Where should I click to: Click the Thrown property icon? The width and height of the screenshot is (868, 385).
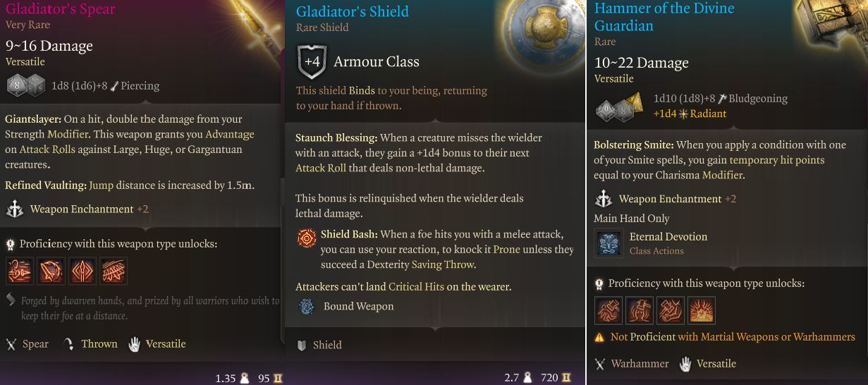click(68, 344)
